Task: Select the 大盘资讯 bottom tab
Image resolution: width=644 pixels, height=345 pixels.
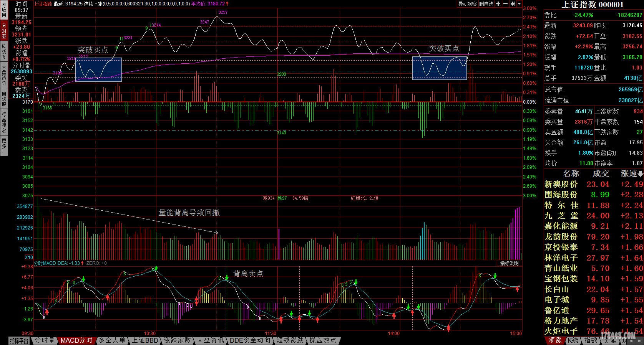Action: (210, 340)
